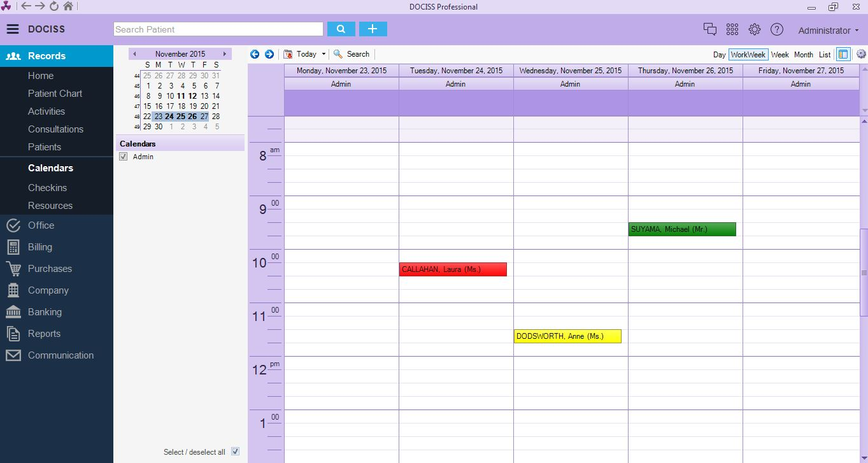Open the Communication envelope icon
The width and height of the screenshot is (868, 463).
(13, 355)
